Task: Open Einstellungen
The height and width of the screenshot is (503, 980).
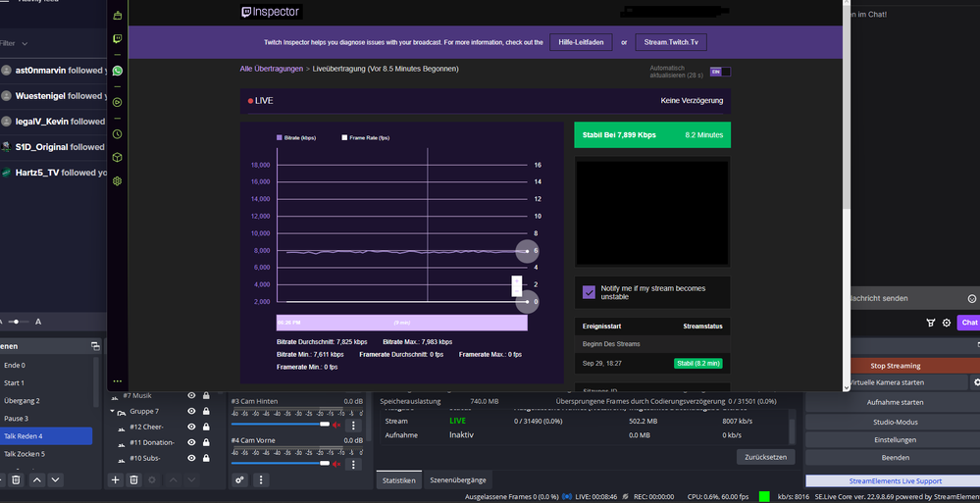Action: pos(895,440)
